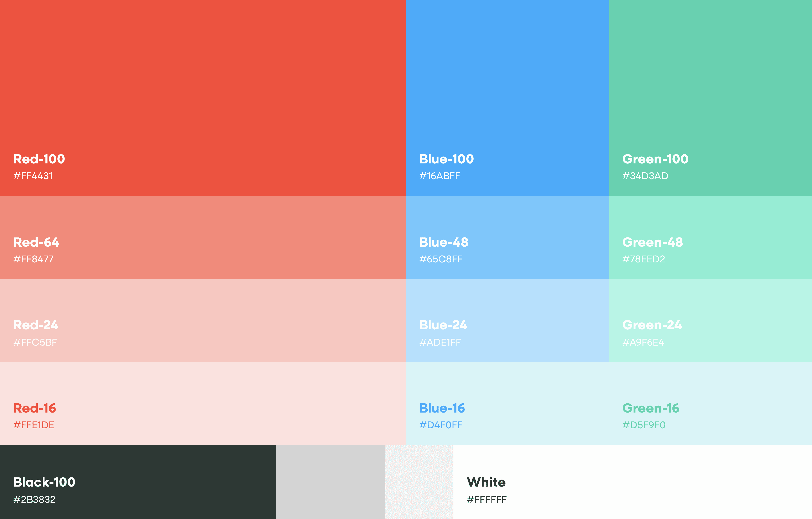Click the unlabeled medium gray swatch
The image size is (812, 519).
[330, 482]
